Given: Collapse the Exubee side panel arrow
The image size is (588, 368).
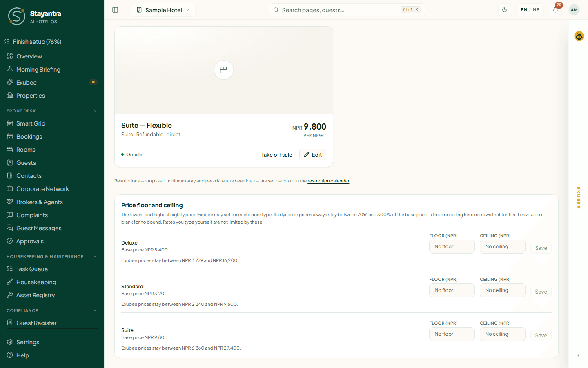Looking at the screenshot, I should [579, 355].
